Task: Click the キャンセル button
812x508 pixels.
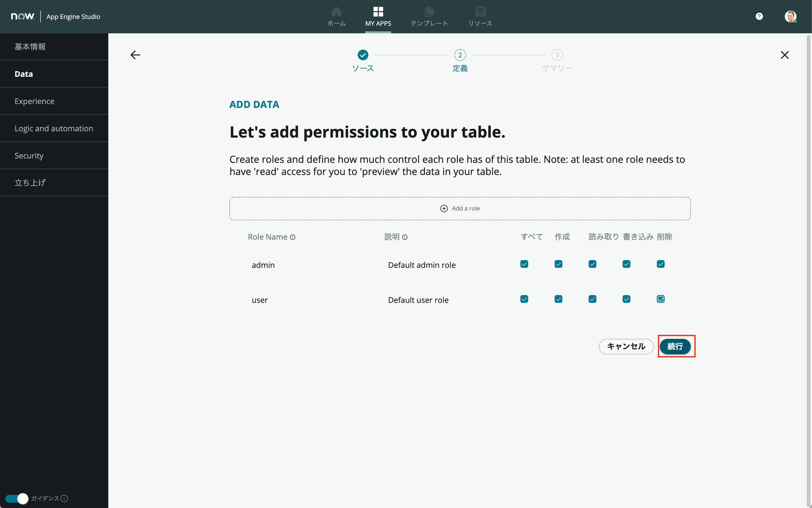Action: [626, 346]
